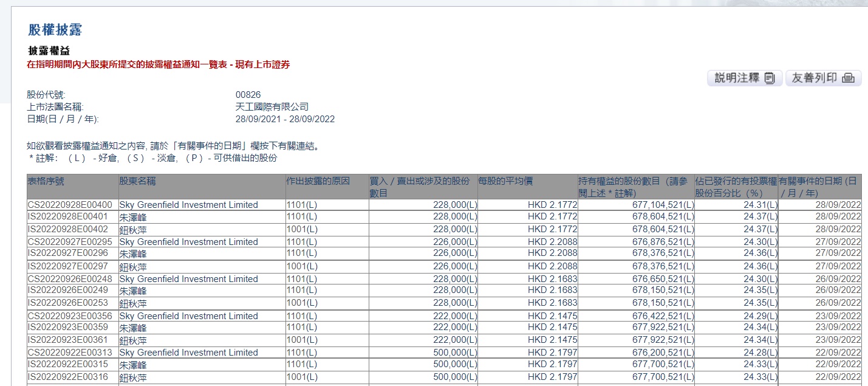Open the 說明注釋 notes button

[745, 78]
